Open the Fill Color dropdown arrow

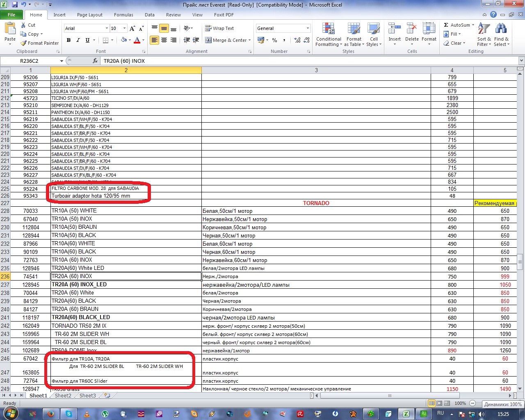[130, 40]
